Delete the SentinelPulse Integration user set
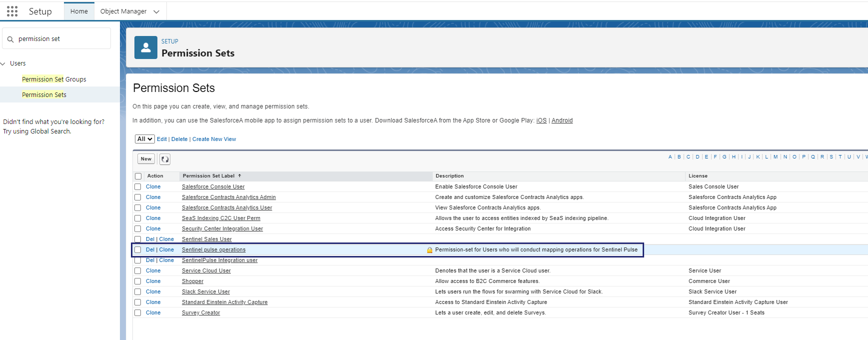 pos(150,260)
